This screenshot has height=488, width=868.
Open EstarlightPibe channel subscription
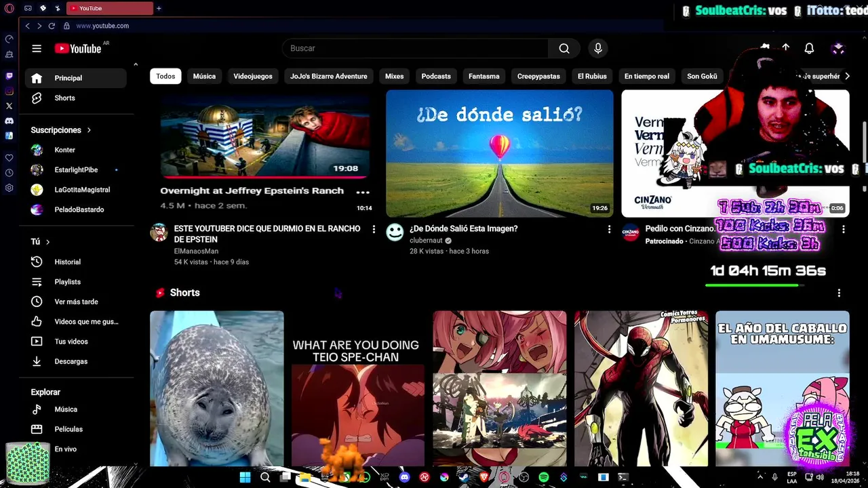76,169
